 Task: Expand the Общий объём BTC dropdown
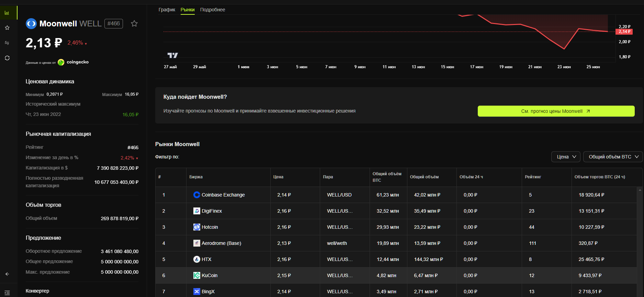tap(613, 157)
